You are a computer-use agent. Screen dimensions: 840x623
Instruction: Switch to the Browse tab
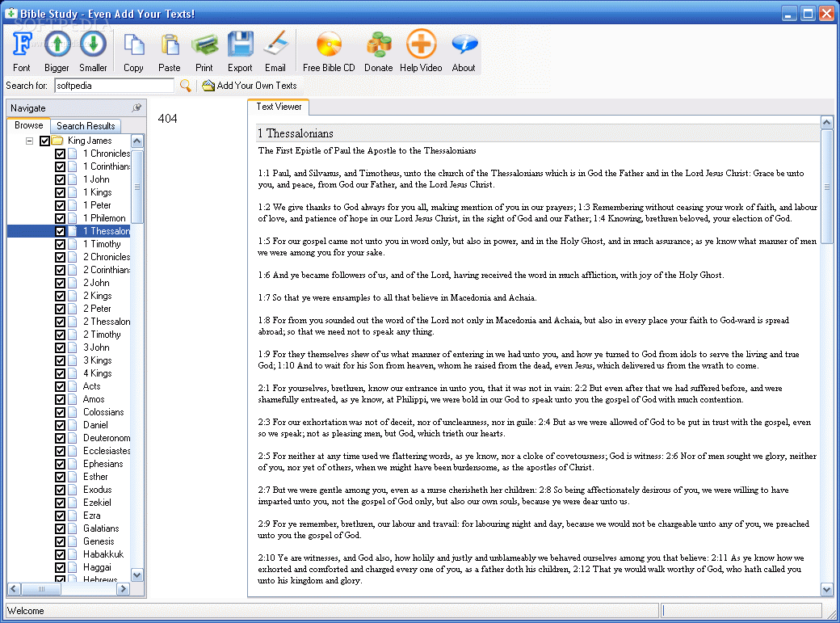(x=29, y=125)
